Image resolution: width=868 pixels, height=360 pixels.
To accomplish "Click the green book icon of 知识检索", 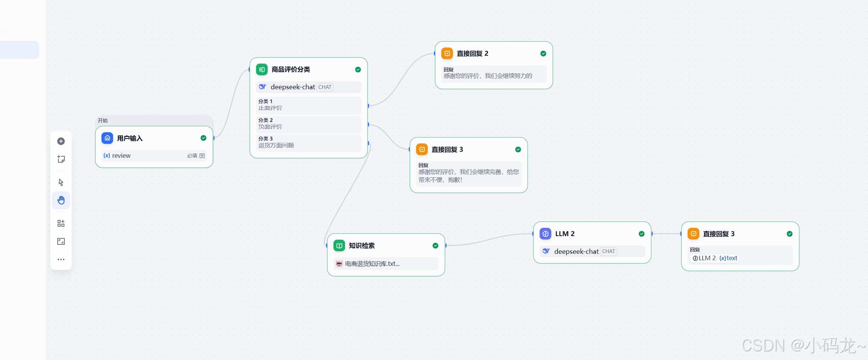I will 339,246.
